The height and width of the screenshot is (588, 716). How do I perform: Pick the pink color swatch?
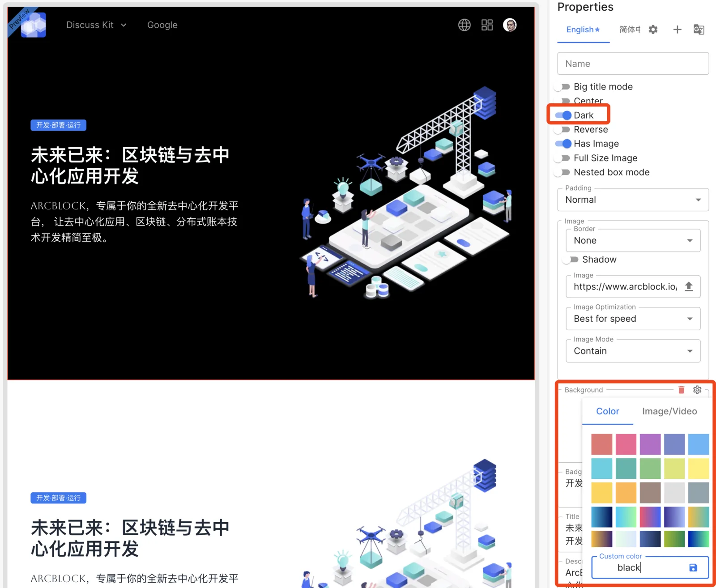[626, 444]
